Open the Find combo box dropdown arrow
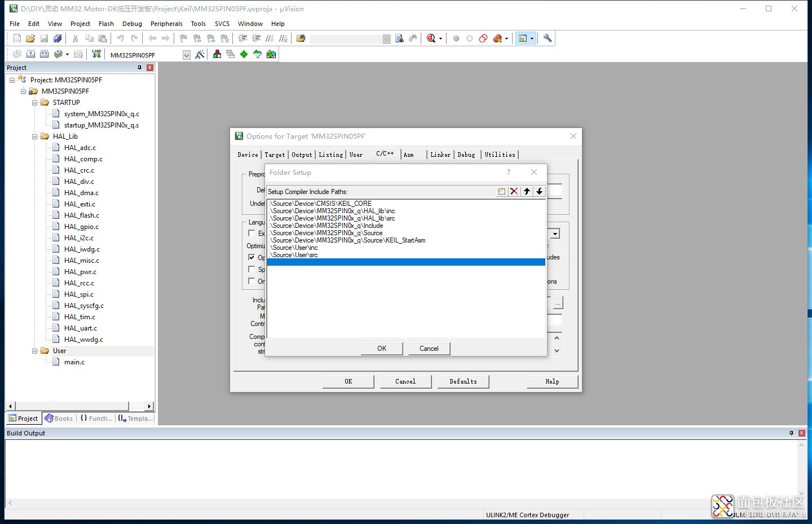 386,39
